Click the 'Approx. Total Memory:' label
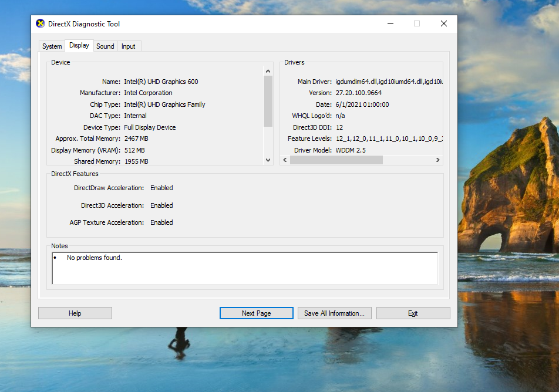This screenshot has height=392, width=559. pos(87,138)
